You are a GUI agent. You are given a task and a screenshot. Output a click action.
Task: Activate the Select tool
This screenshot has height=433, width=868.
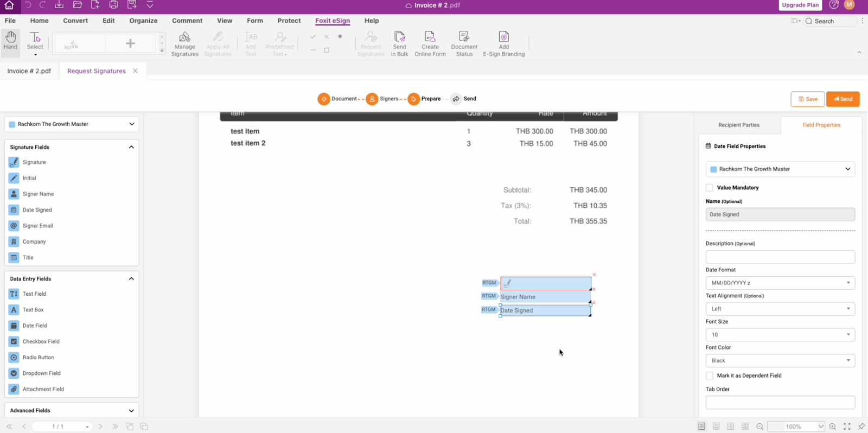35,42
